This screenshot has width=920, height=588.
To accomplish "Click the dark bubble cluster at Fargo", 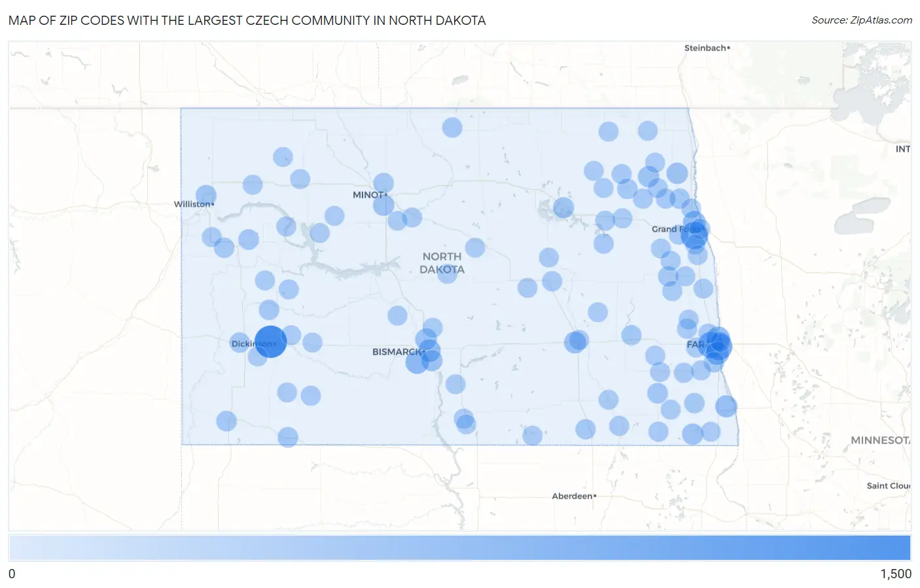I will click(716, 345).
